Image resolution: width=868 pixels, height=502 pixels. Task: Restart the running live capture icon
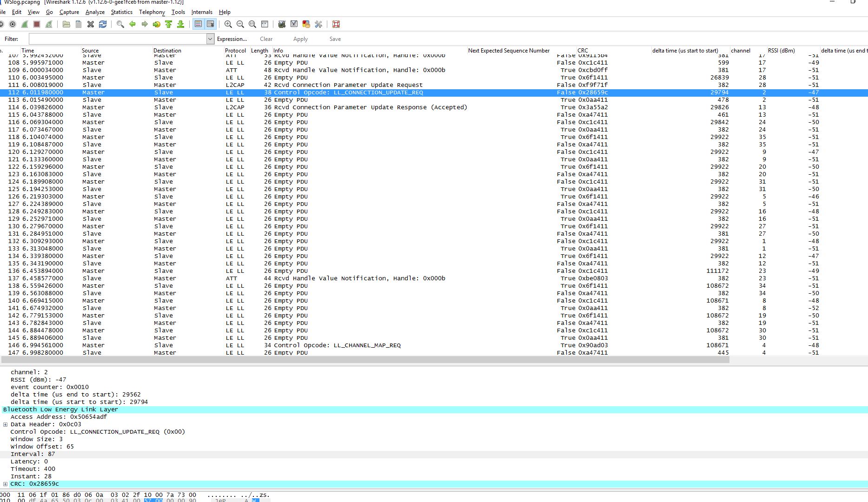[49, 24]
